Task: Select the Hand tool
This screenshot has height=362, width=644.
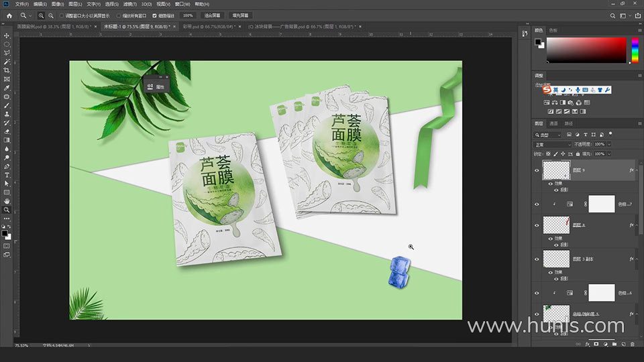Action: [7, 201]
